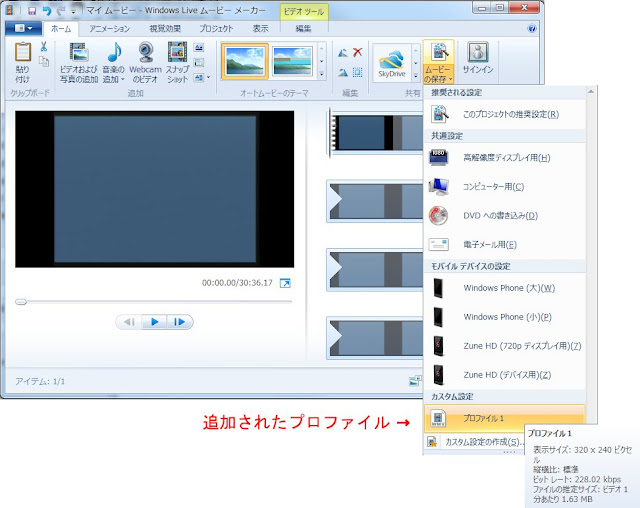Click the Rotate left icon

click(343, 52)
